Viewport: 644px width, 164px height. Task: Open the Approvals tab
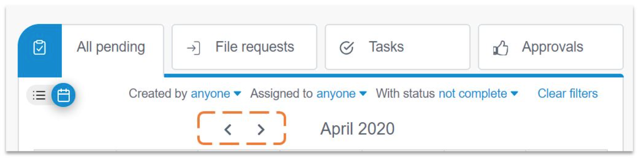(551, 47)
